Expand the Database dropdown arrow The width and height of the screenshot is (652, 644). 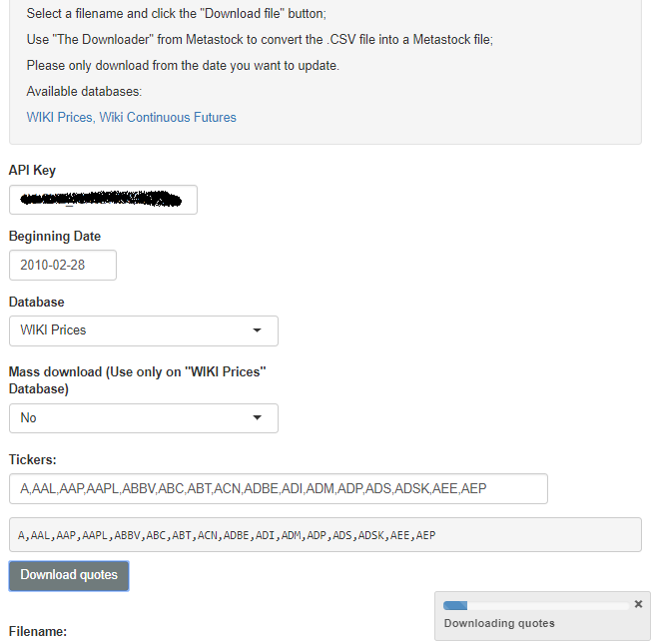(257, 330)
